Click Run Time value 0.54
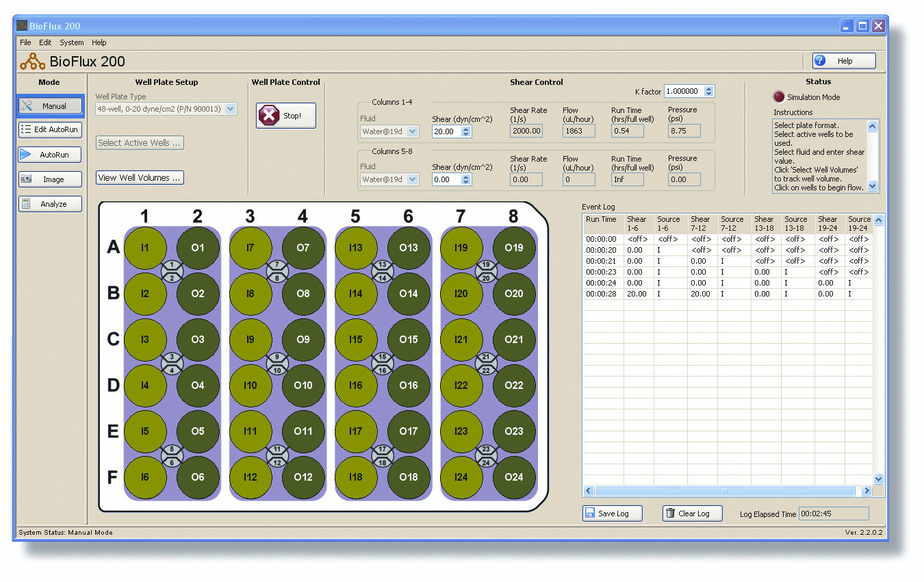924x582 pixels. tap(628, 131)
